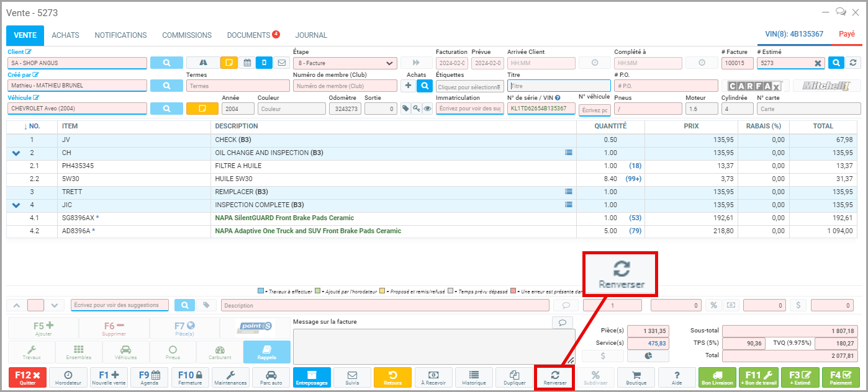Toggle the percent discount button
The height and width of the screenshot is (392, 868).
pos(713,305)
